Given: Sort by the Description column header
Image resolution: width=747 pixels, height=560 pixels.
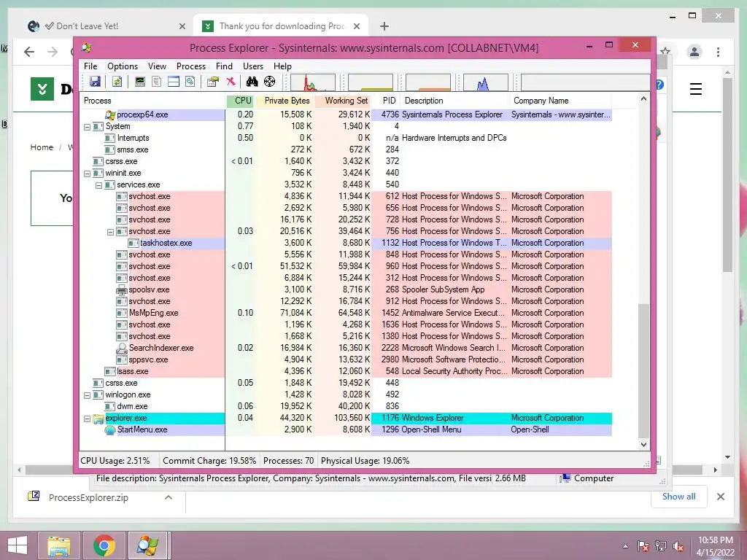Looking at the screenshot, I should (x=455, y=101).
